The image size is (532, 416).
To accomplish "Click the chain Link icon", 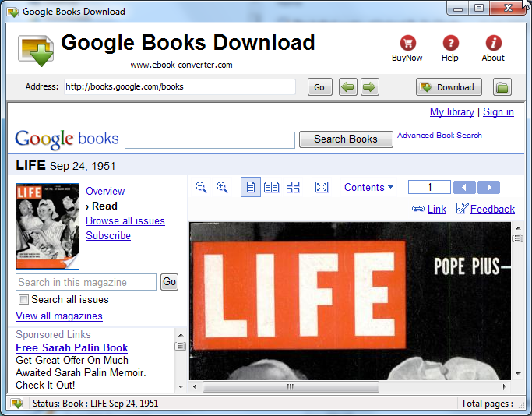I will (418, 209).
